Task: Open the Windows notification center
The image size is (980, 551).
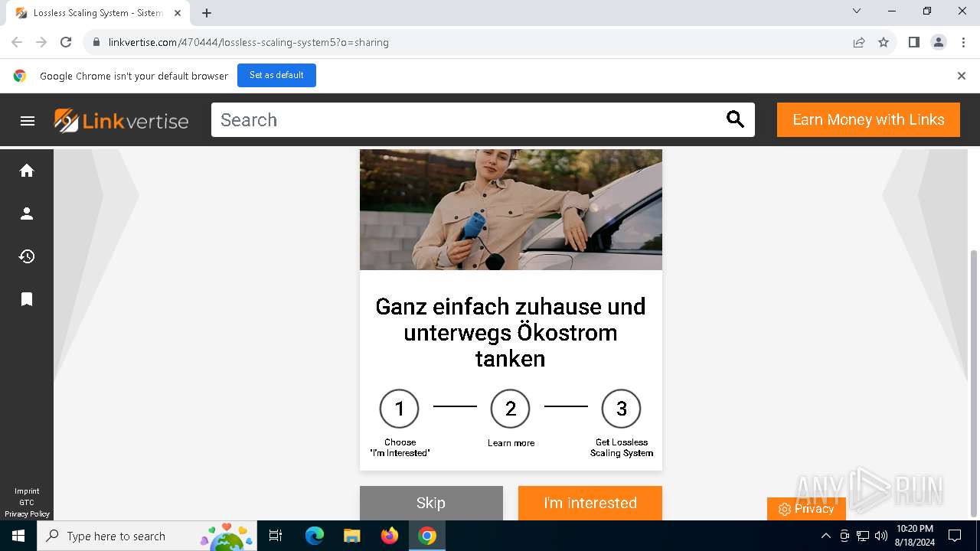Action: click(955, 536)
